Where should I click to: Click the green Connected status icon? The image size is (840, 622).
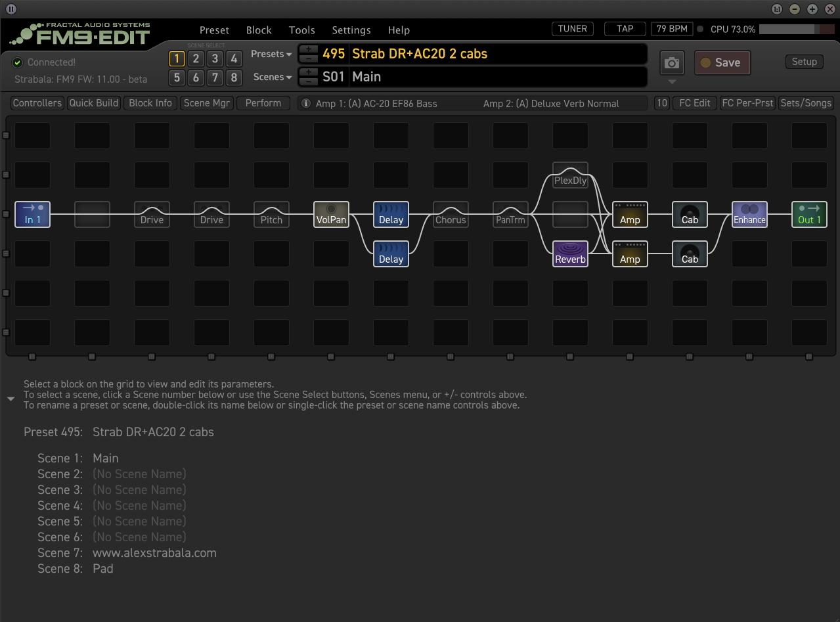click(18, 62)
